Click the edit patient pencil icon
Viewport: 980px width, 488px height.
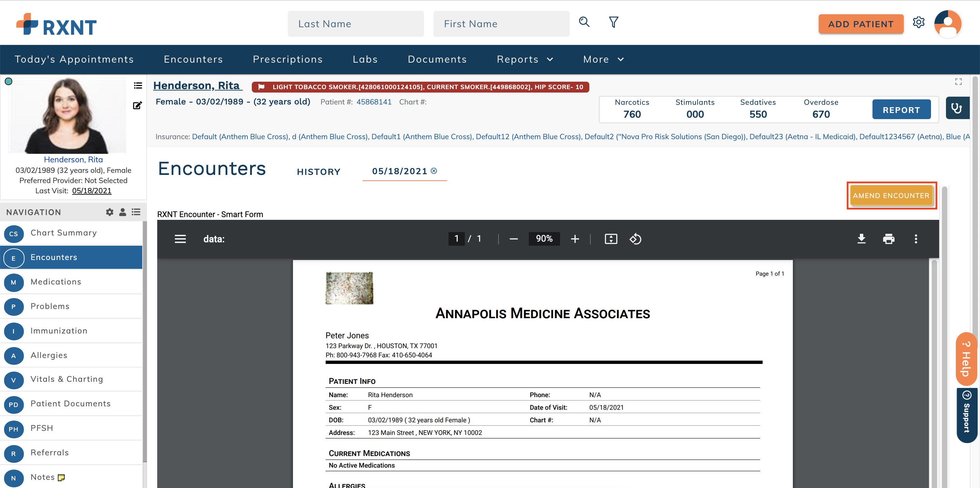[x=137, y=105]
